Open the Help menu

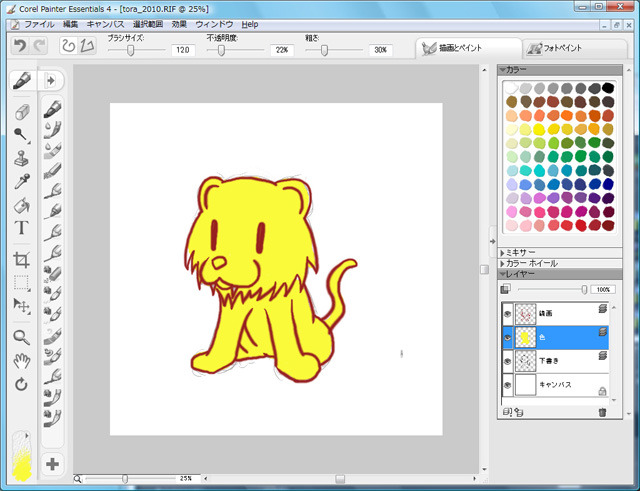point(249,24)
